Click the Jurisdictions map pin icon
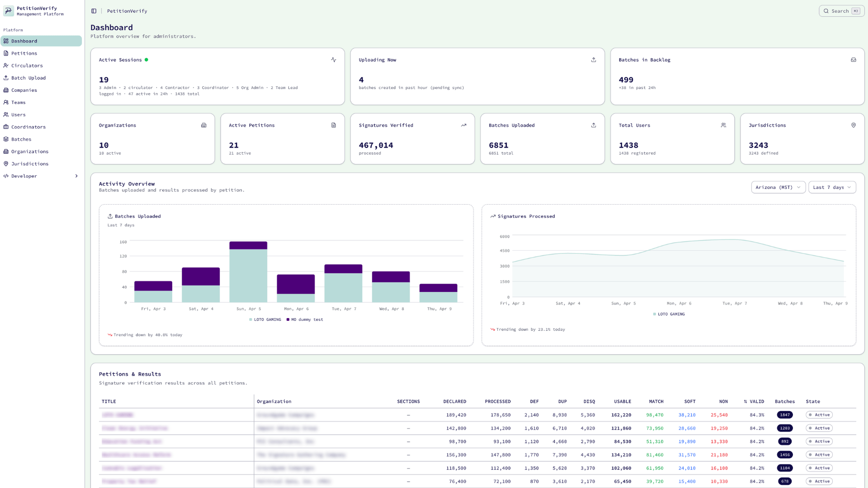This screenshot has width=868, height=488. 854,125
